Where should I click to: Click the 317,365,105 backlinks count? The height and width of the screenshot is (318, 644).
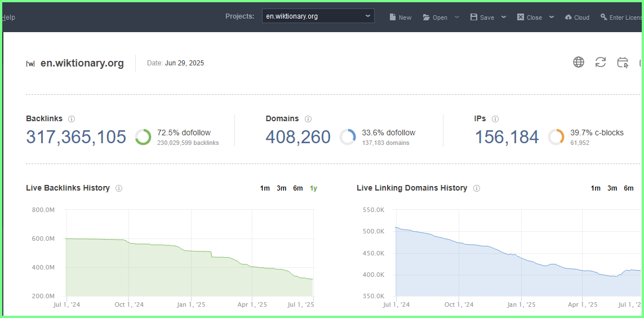[76, 137]
